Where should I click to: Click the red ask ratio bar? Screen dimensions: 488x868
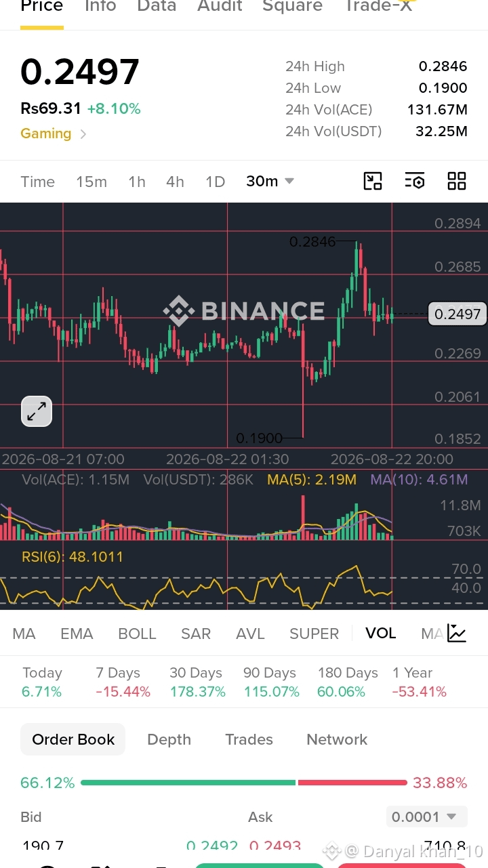tap(352, 783)
